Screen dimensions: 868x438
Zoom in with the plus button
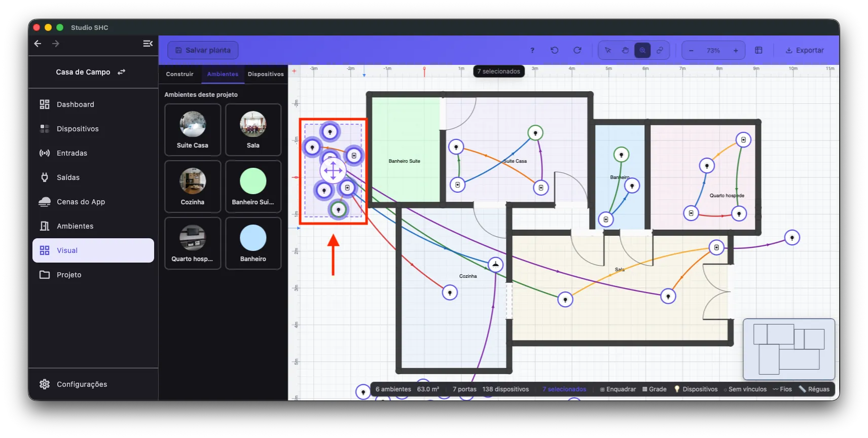736,51
